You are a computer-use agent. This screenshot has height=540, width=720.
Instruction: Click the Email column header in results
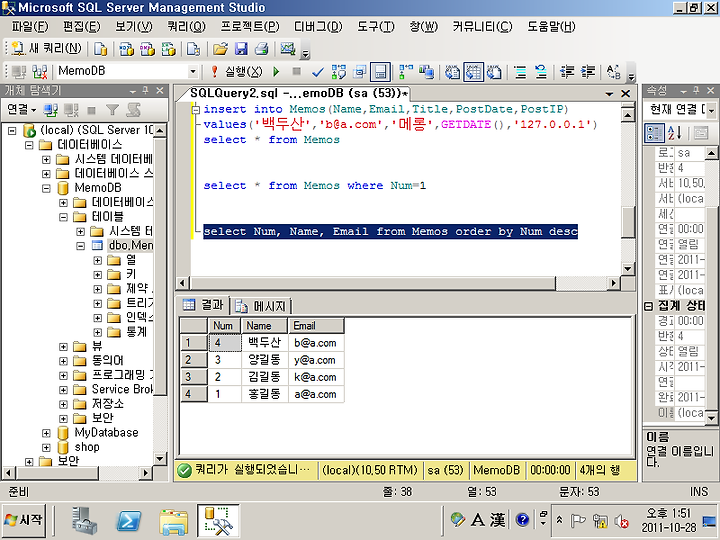point(316,326)
